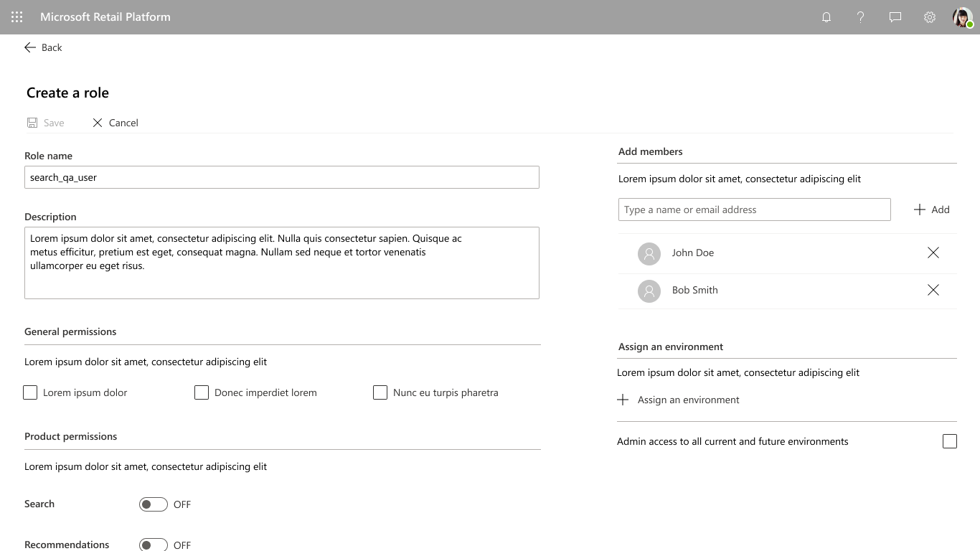Open settings gear in header
Viewport: 980px width, 551px height.
[x=930, y=17]
